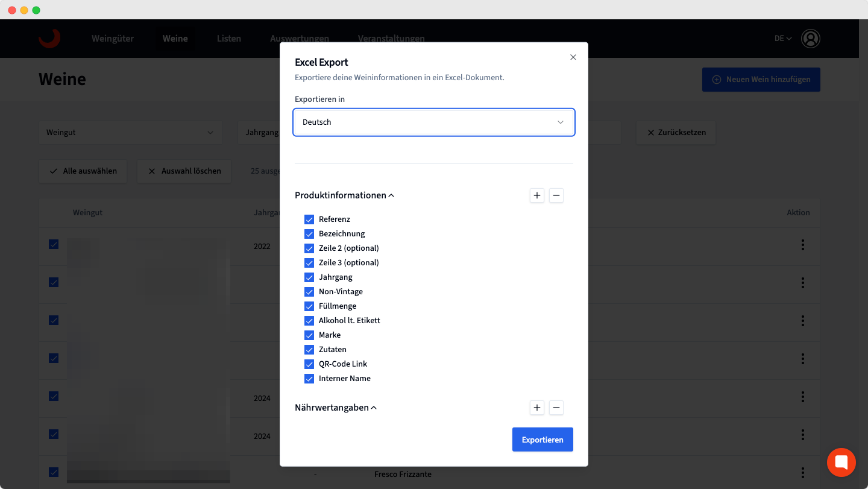Uncheck the 2022 wine row checkbox
This screenshot has height=489, width=868.
[x=54, y=244]
